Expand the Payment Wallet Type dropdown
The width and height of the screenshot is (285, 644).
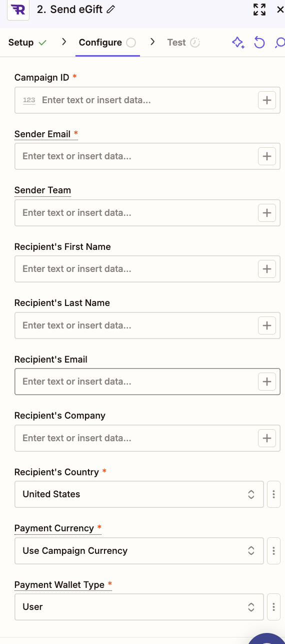[x=139, y=607]
